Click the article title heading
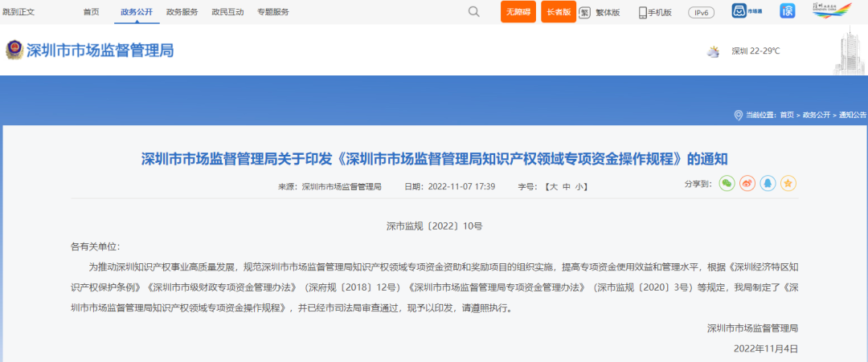The height and width of the screenshot is (362, 868). [x=434, y=159]
